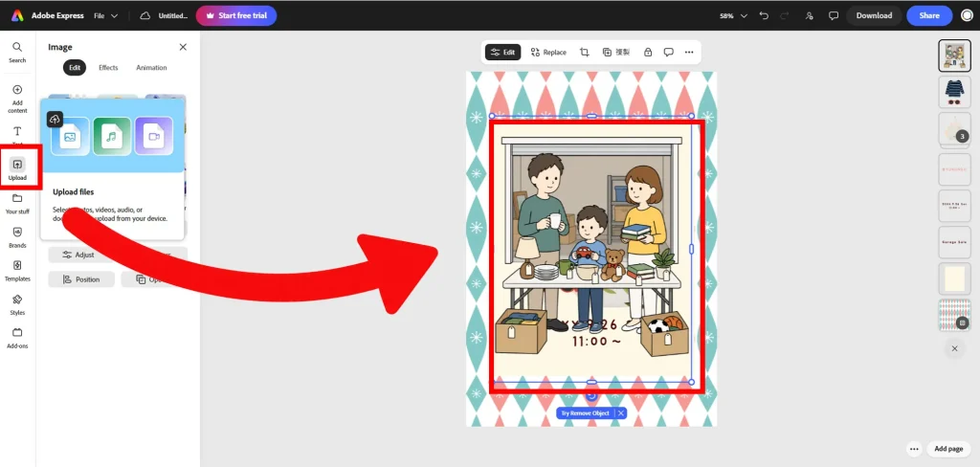The height and width of the screenshot is (467, 980).
Task: Open the invite collaborators icon
Action: tap(810, 15)
